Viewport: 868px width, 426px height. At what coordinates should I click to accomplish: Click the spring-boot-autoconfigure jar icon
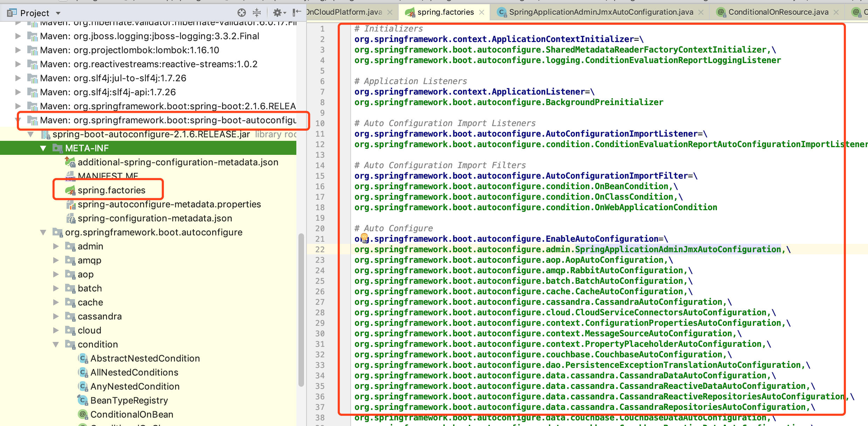tap(45, 135)
